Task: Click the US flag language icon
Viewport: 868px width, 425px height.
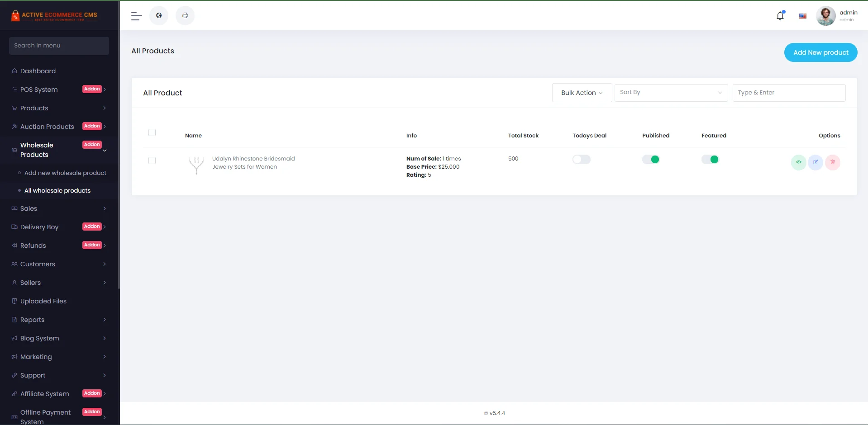Action: pyautogui.click(x=803, y=16)
